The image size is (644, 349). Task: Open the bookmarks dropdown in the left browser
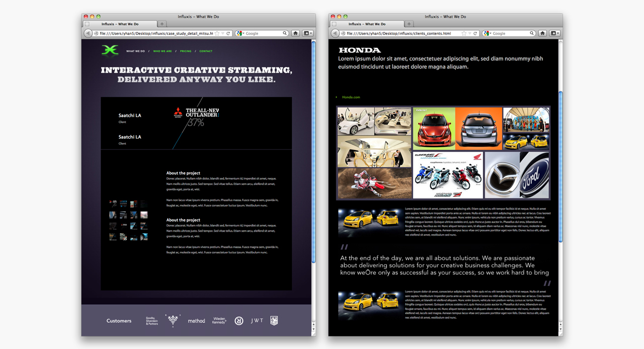click(x=308, y=33)
